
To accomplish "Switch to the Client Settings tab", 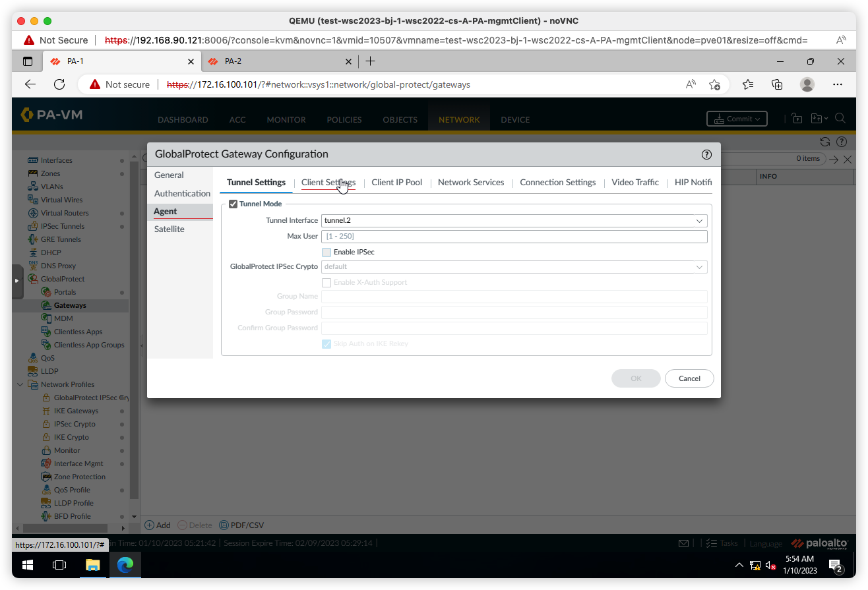I will [x=328, y=183].
